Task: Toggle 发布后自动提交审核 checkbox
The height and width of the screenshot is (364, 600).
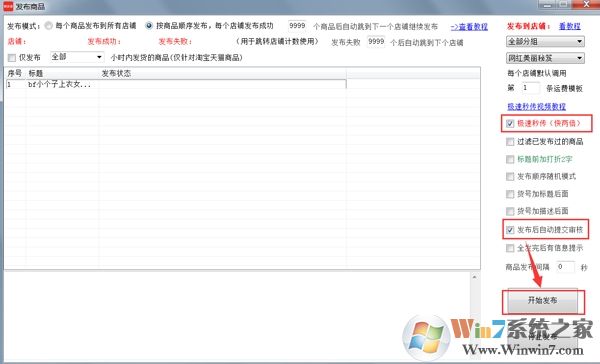Action: (510, 230)
